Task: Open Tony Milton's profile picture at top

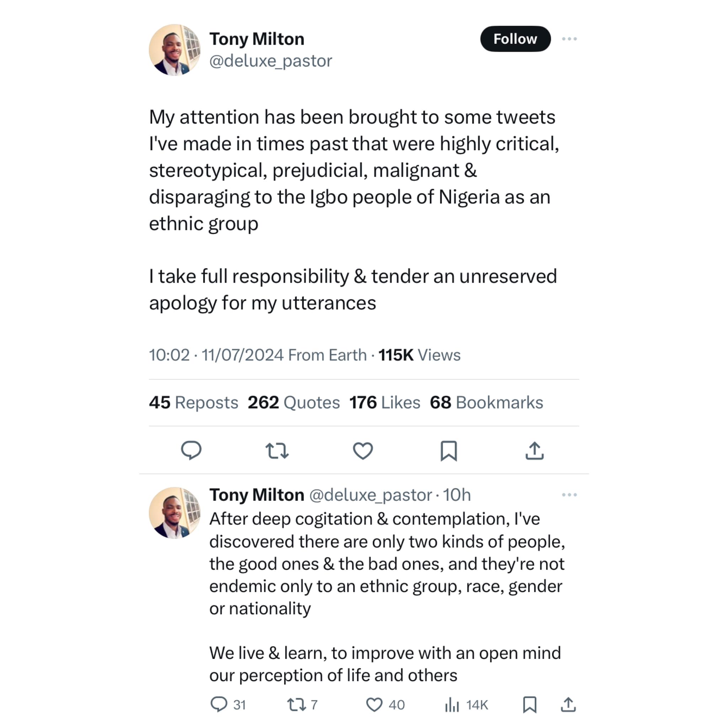Action: click(x=175, y=50)
